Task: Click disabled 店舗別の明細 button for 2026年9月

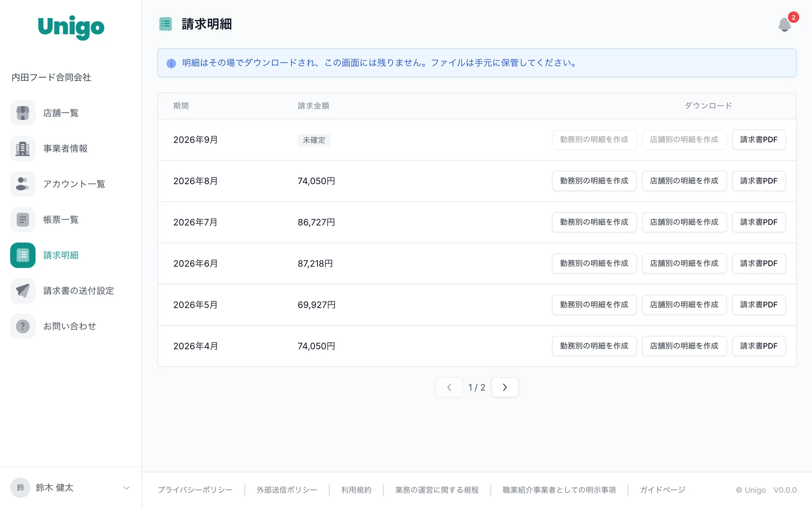Action: [x=684, y=140]
